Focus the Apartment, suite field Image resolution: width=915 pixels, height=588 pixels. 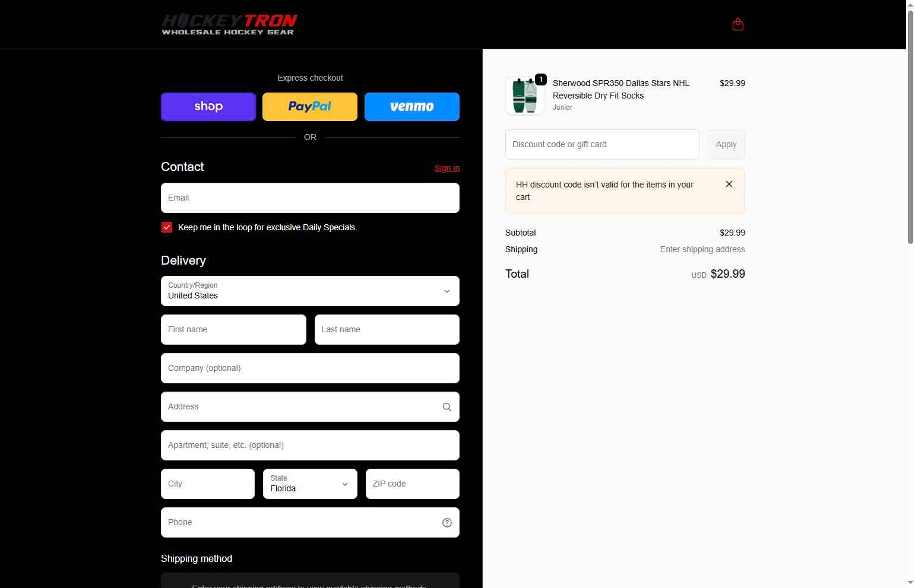[x=310, y=445]
